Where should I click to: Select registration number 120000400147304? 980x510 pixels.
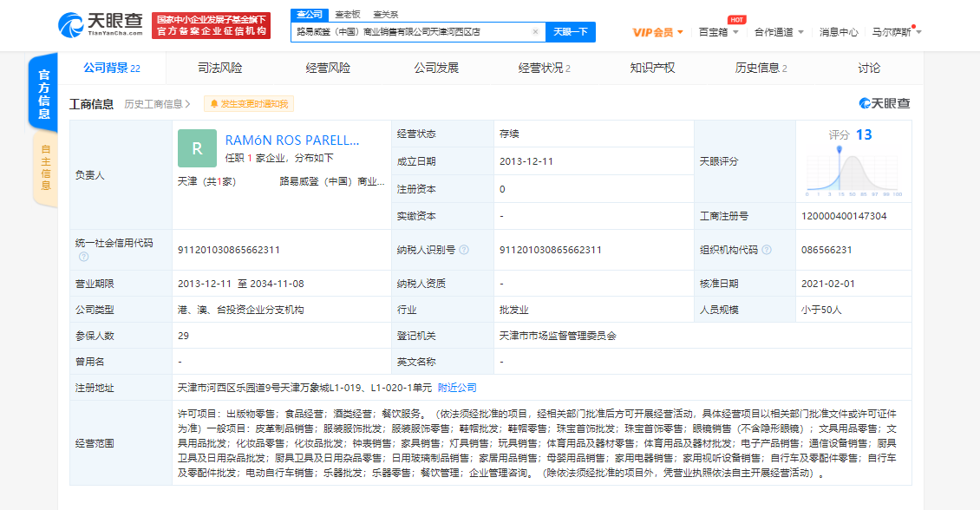(844, 216)
